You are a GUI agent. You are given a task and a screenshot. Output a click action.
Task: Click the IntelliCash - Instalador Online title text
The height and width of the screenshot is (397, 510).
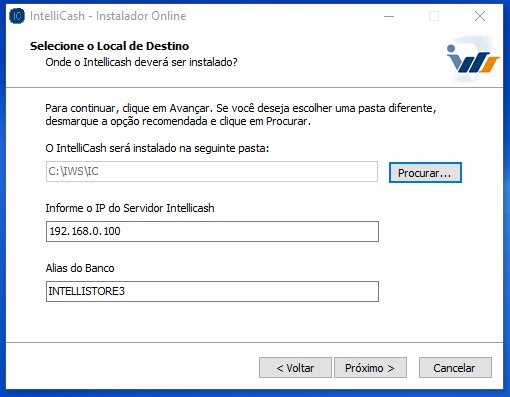(x=108, y=16)
